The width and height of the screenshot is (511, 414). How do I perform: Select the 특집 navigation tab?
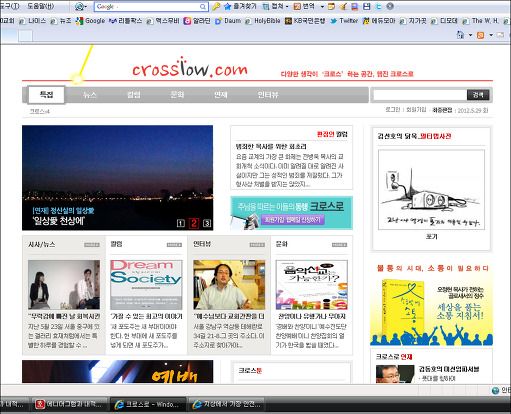[46, 95]
